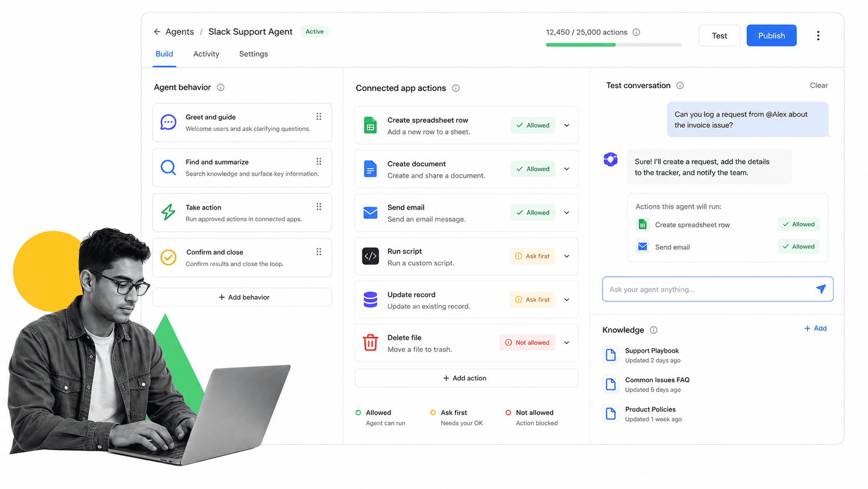Click the user message about invoice issue
This screenshot has width=868, height=489.
748,120
